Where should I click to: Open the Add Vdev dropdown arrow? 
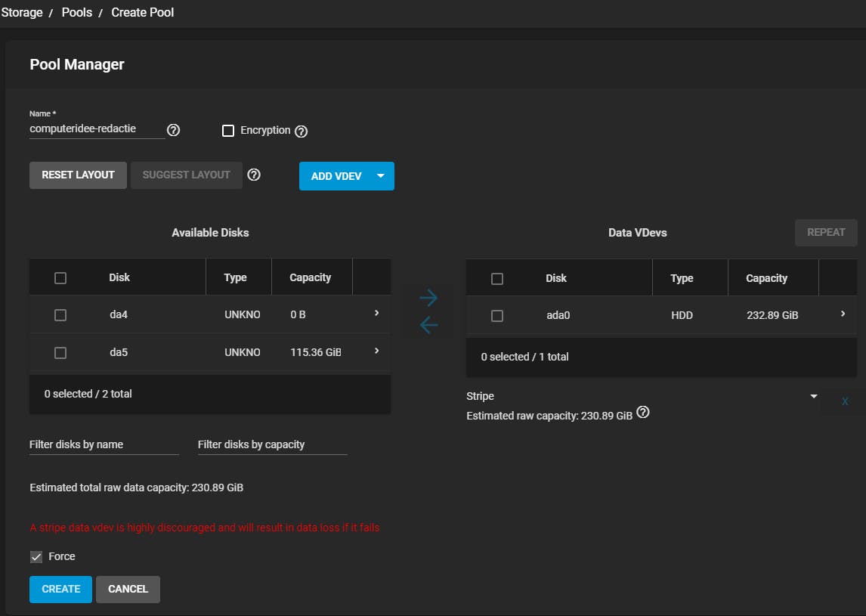tap(381, 175)
